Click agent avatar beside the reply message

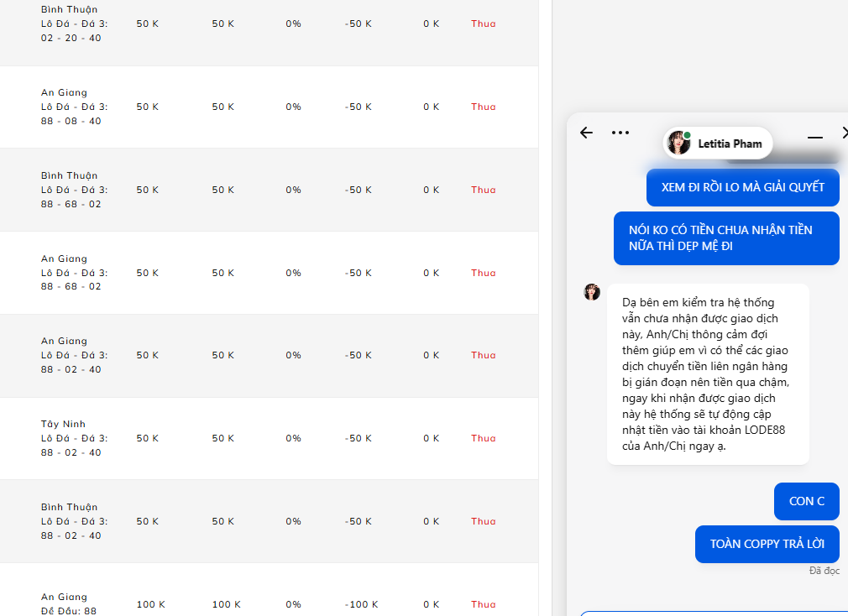tap(592, 292)
